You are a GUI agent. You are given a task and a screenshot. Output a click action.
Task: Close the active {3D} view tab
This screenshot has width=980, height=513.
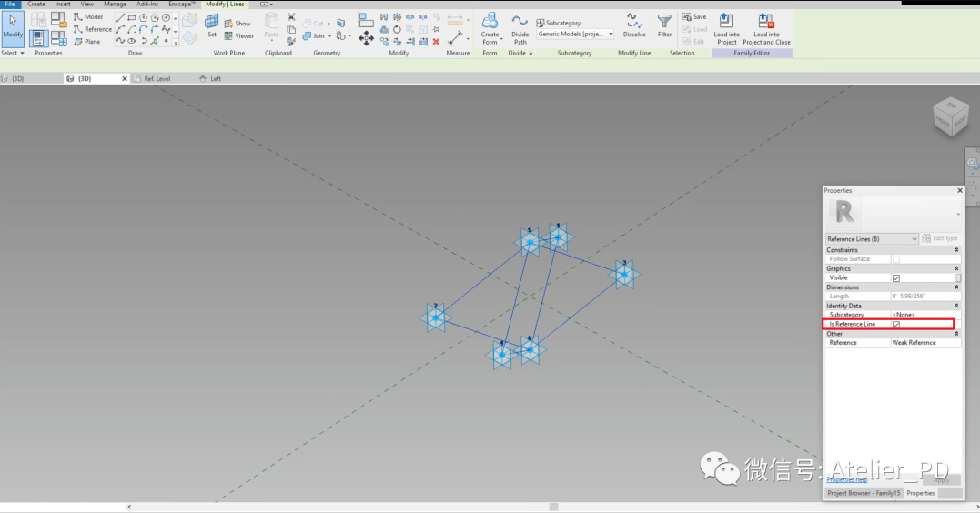pos(125,79)
